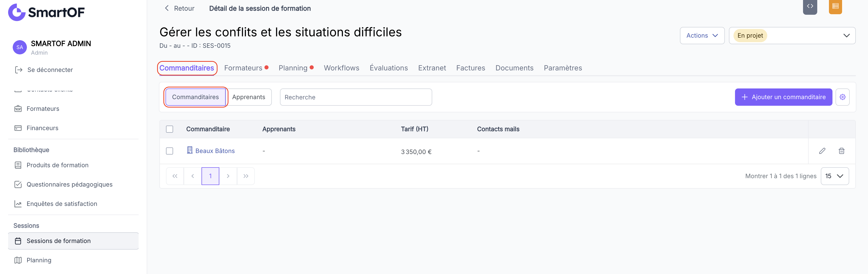Tick the Beaux Bâtons row checkbox

(170, 151)
